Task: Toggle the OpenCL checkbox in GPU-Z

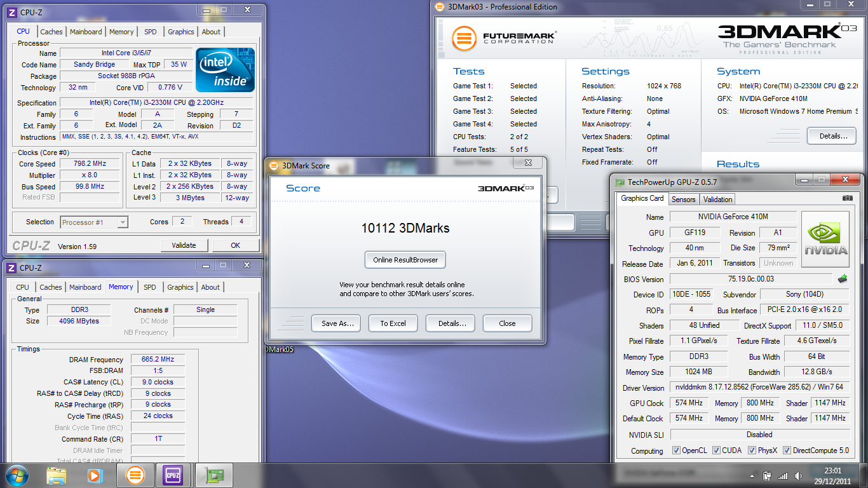Action: pos(676,451)
